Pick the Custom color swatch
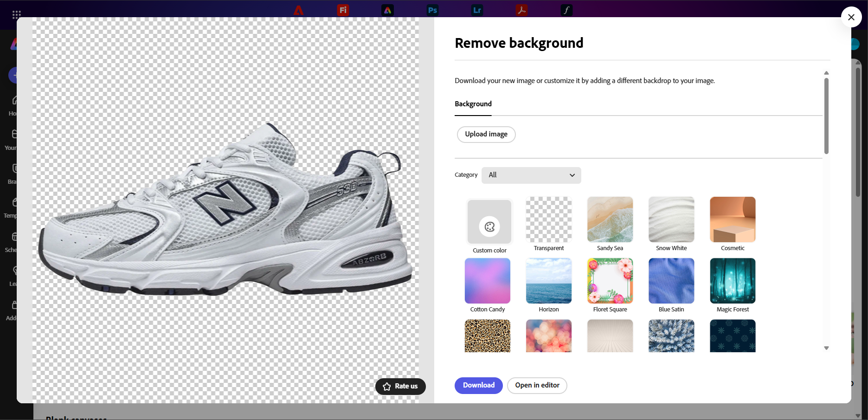The image size is (868, 420). point(489,222)
